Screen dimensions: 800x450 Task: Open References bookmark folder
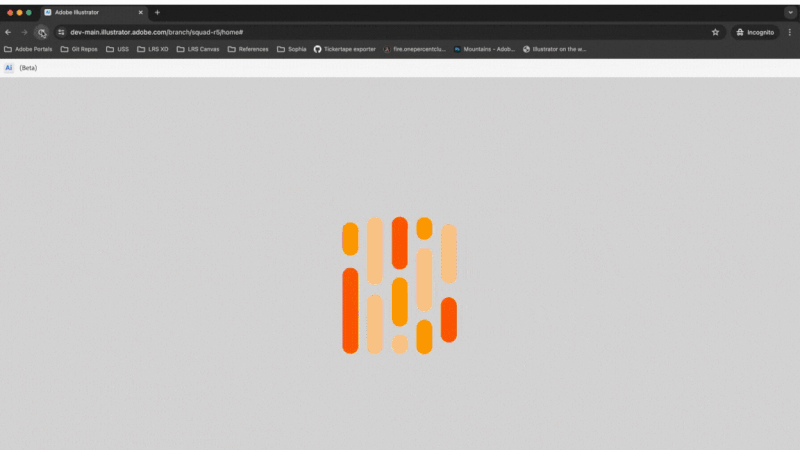point(248,49)
